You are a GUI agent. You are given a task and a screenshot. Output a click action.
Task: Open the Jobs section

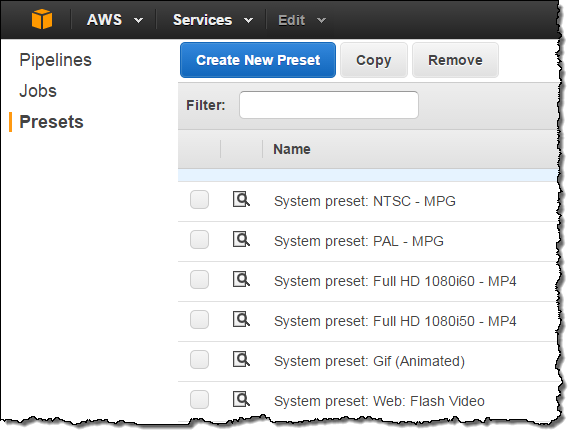38,91
